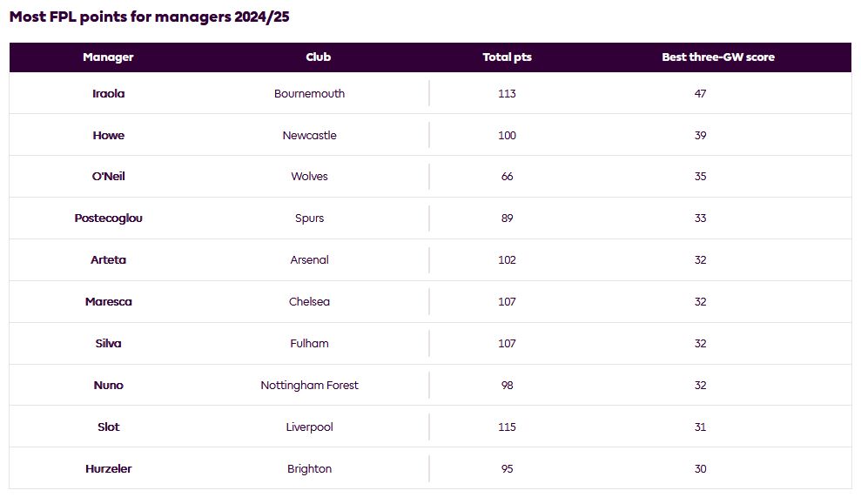Viewport: 861px width, 504px height.
Task: Select Nuno in the manager column
Action: tap(108, 386)
